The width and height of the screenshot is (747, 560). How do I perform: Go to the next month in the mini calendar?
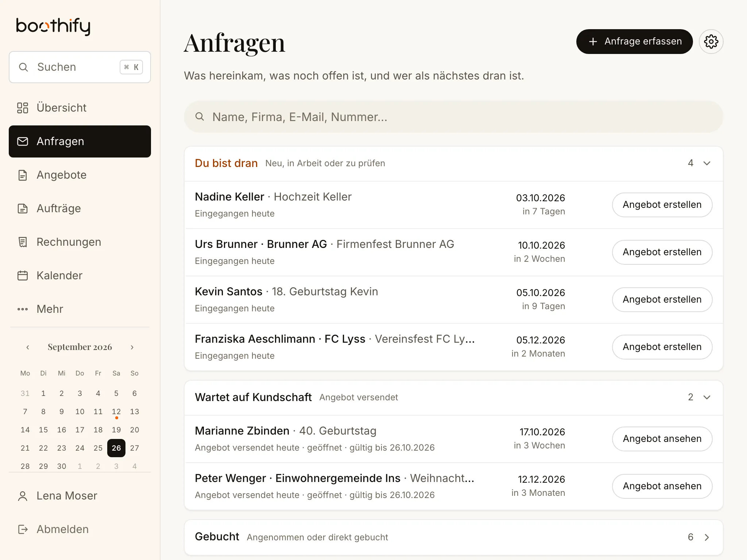click(x=132, y=347)
